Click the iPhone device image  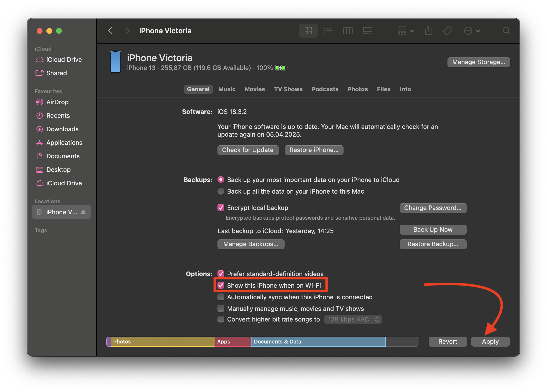115,62
